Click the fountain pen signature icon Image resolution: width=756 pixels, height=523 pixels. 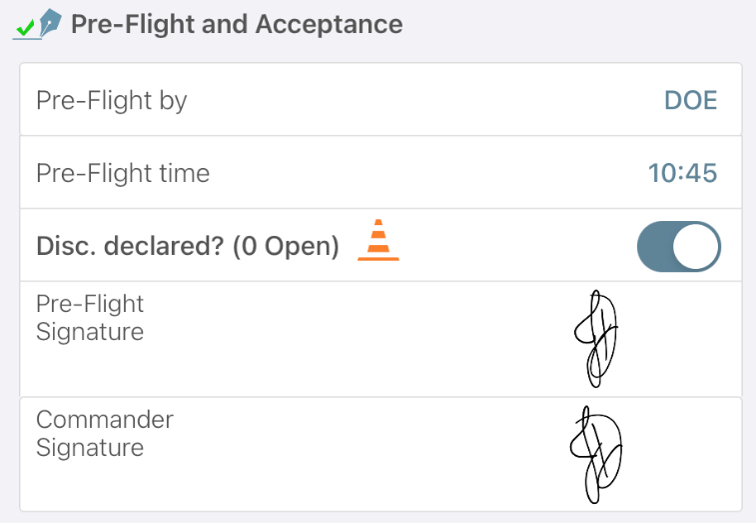(50, 23)
